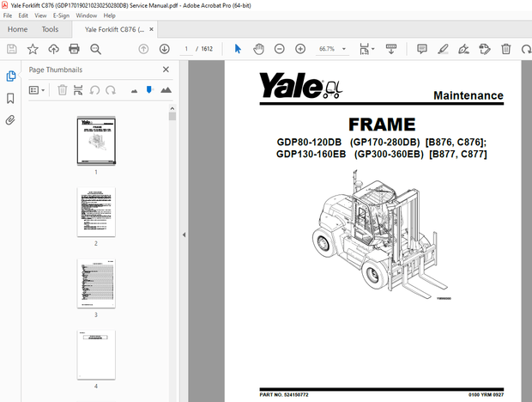Click the toolbar delete trash icon
This screenshot has width=532, height=402.
(x=506, y=49)
